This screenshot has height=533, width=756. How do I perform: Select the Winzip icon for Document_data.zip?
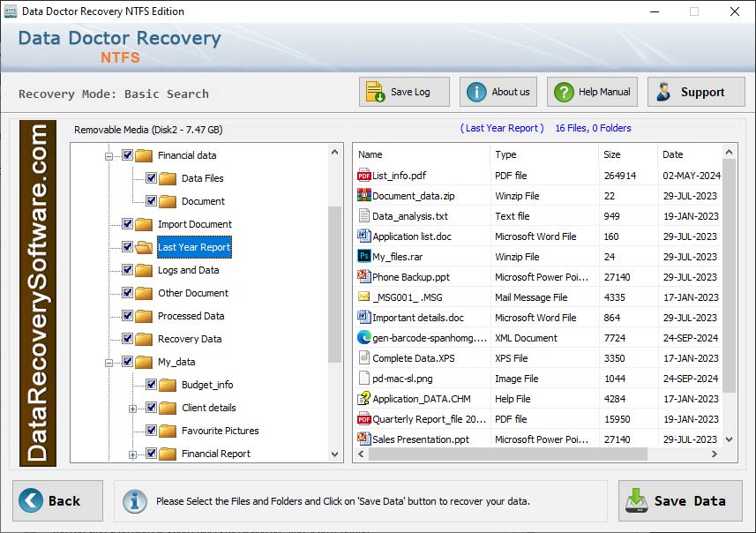363,195
